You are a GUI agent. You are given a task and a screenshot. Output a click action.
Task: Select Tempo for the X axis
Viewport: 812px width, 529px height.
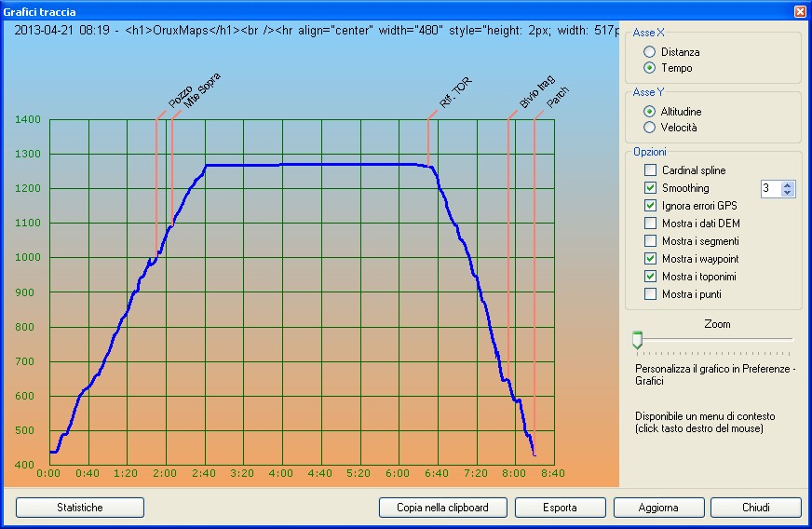tap(649, 68)
